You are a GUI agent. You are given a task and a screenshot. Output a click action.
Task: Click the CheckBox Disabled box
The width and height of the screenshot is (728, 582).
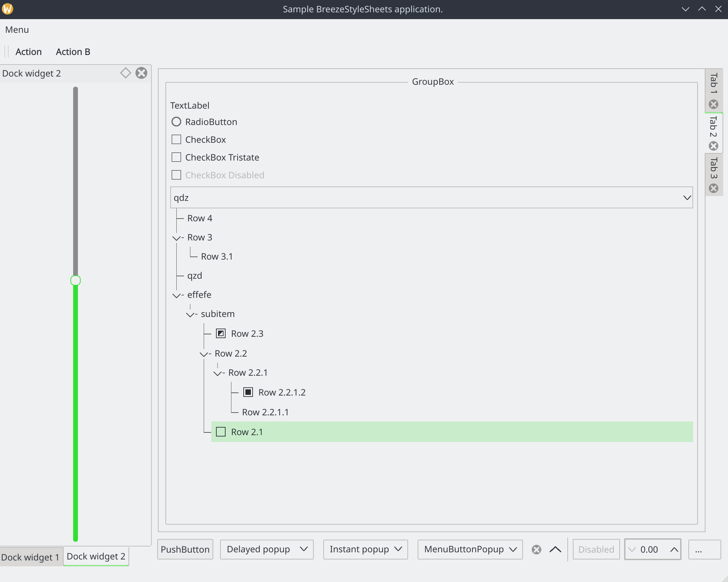[x=176, y=175]
